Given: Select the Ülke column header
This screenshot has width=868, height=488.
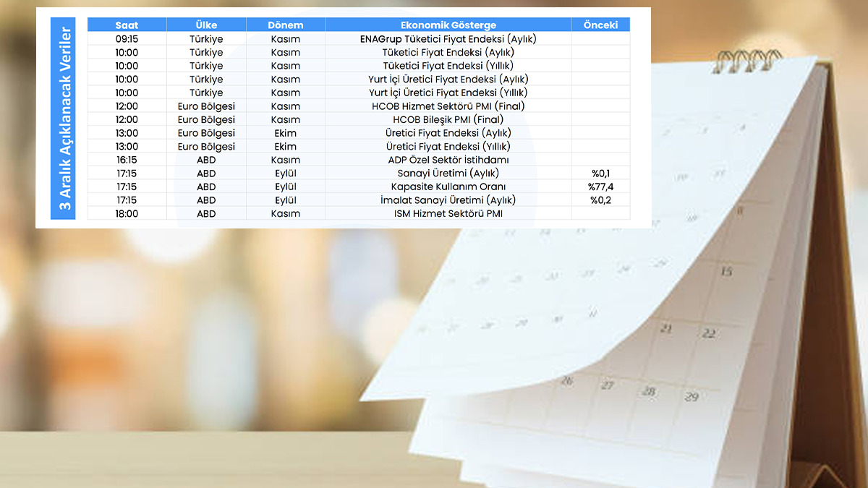Looking at the screenshot, I should tap(206, 25).
